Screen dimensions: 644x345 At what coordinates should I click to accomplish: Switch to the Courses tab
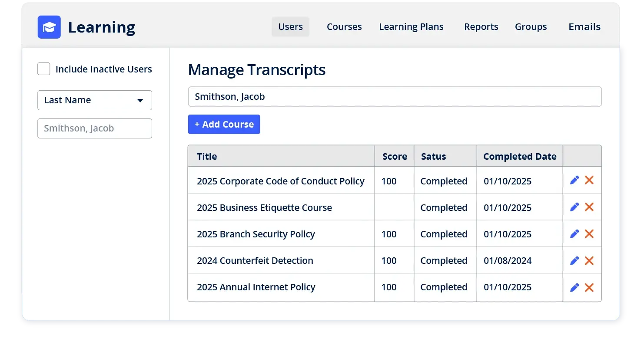[344, 26]
